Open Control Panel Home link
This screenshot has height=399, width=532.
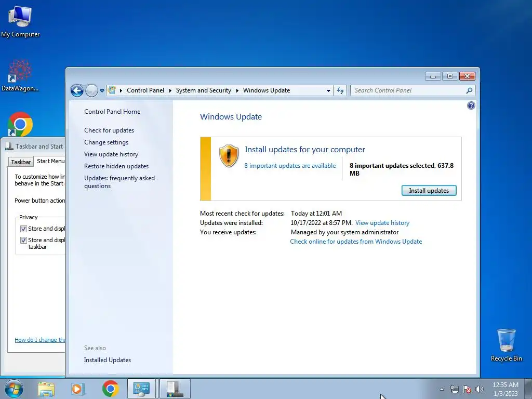pos(112,112)
